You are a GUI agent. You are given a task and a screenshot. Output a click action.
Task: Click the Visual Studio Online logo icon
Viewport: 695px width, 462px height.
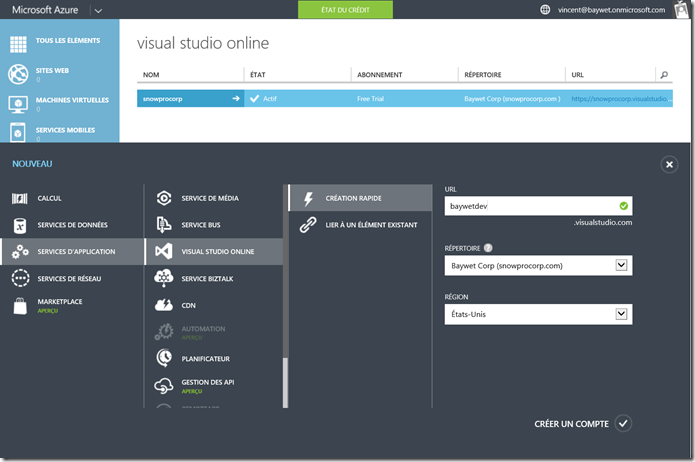(164, 251)
